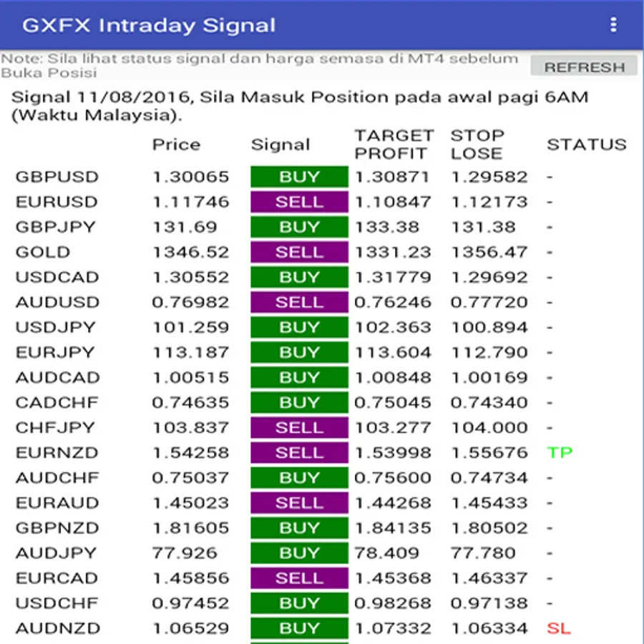The height and width of the screenshot is (644, 644).
Task: Click GBPNZD target profit 1.84135
Action: click(393, 528)
